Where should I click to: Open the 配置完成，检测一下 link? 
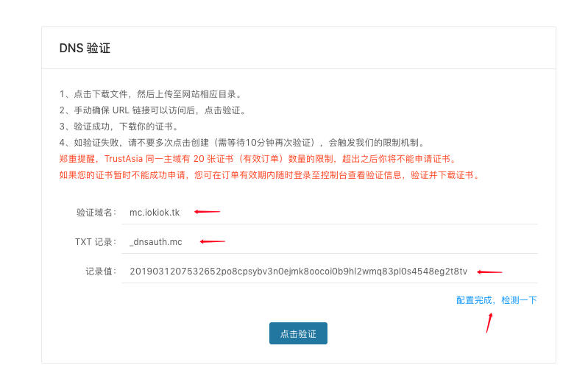tap(497, 300)
